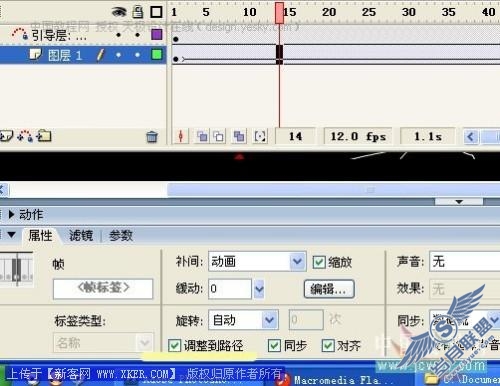Toggle visibility dot of 图层 1
Image resolution: width=500 pixels, height=386 pixels.
point(118,55)
